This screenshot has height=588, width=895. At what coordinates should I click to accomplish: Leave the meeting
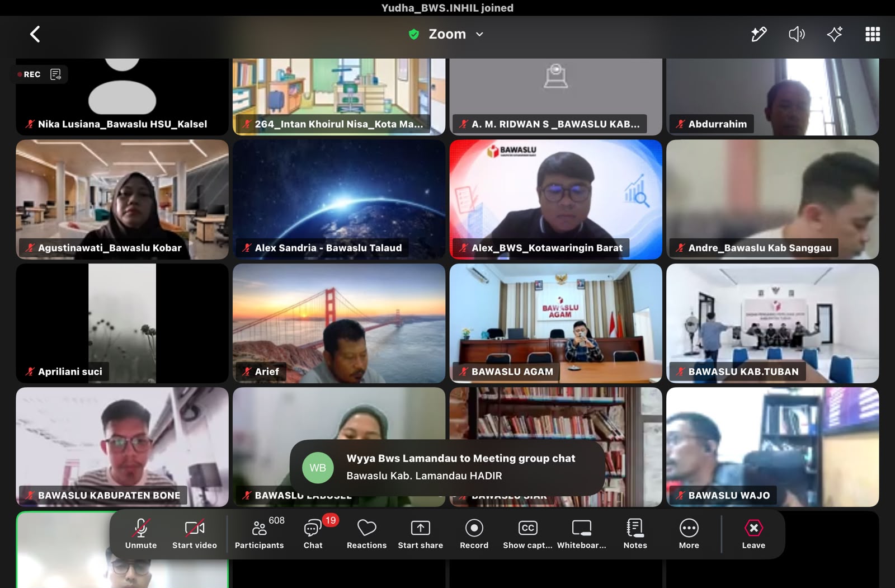(x=753, y=534)
